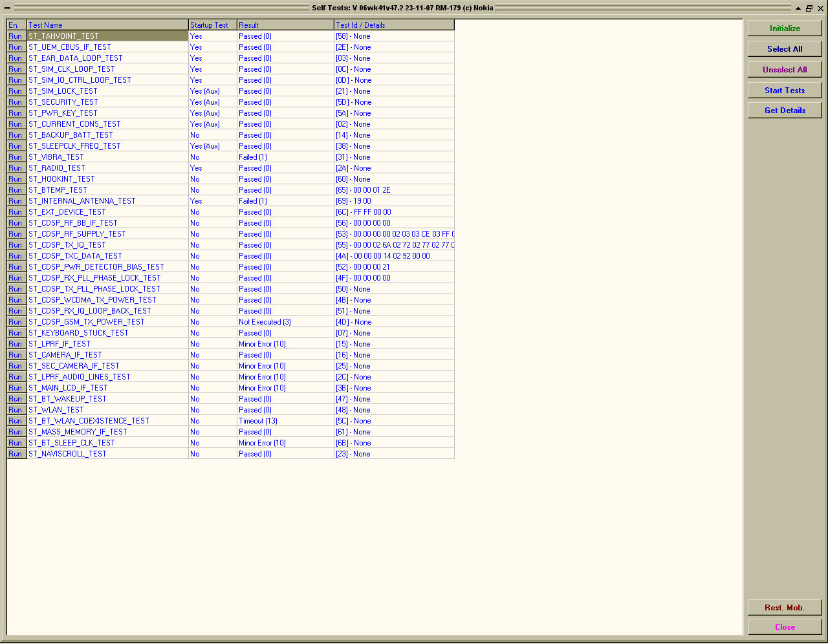The image size is (828, 644).
Task: Select the ST_LPRF_IF_TEST name cell
Action: (x=107, y=344)
